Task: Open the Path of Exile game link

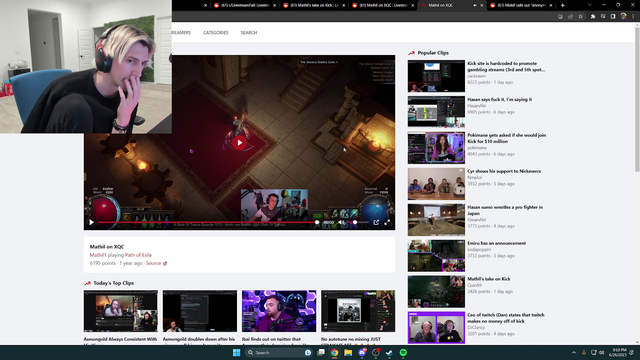Action: click(138, 255)
